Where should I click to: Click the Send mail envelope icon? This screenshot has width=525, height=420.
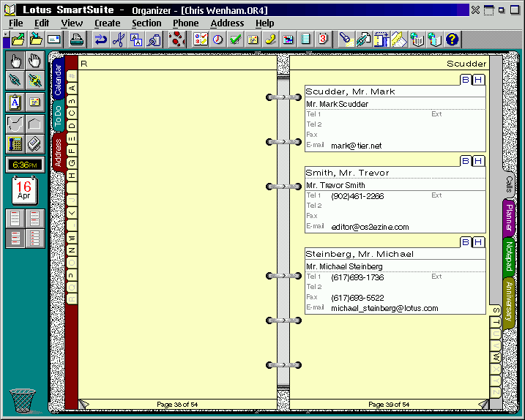[54, 40]
